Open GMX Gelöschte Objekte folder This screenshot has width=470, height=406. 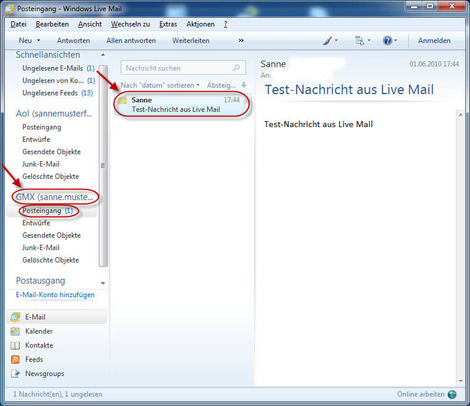pyautogui.click(x=50, y=260)
